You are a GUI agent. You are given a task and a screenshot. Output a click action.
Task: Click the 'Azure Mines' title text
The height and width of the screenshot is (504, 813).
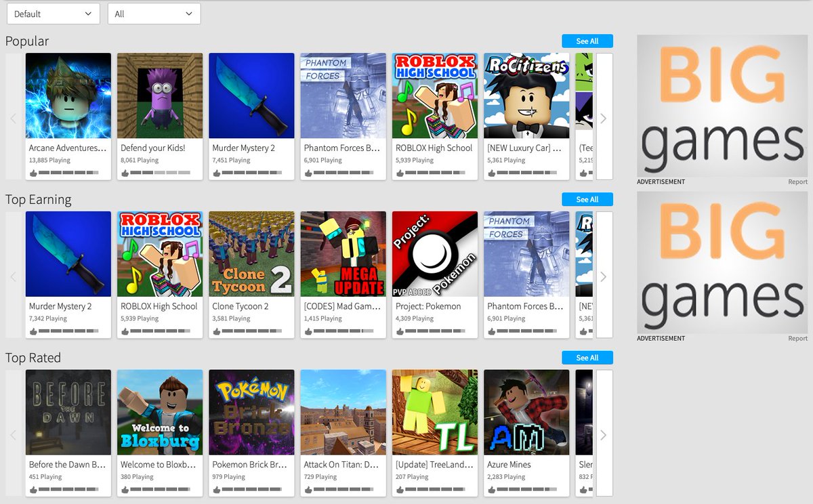pyautogui.click(x=509, y=465)
